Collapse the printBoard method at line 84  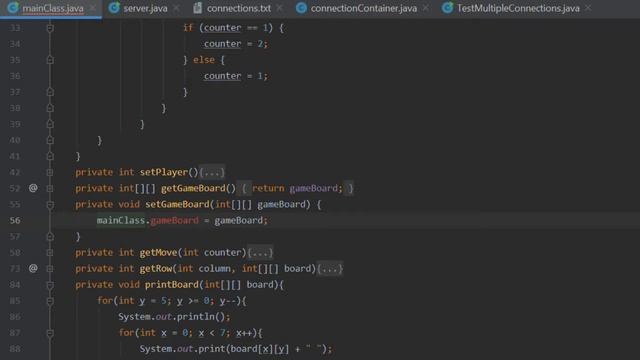click(50, 285)
